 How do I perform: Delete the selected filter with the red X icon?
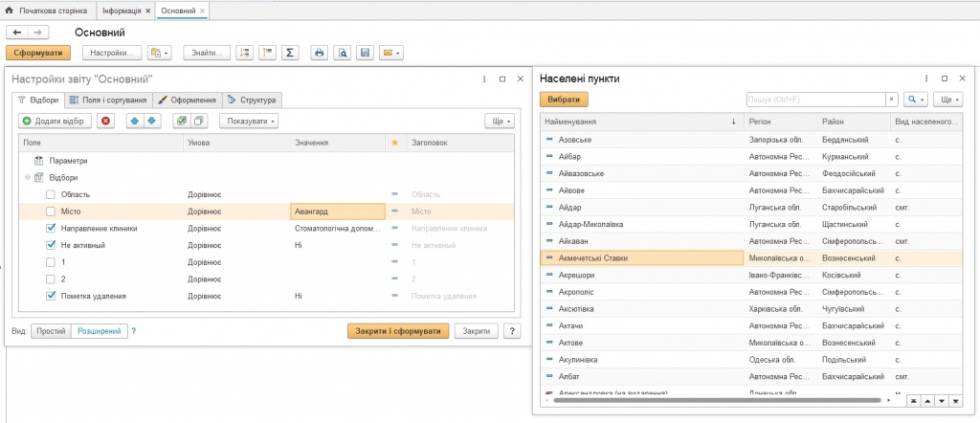click(x=105, y=121)
